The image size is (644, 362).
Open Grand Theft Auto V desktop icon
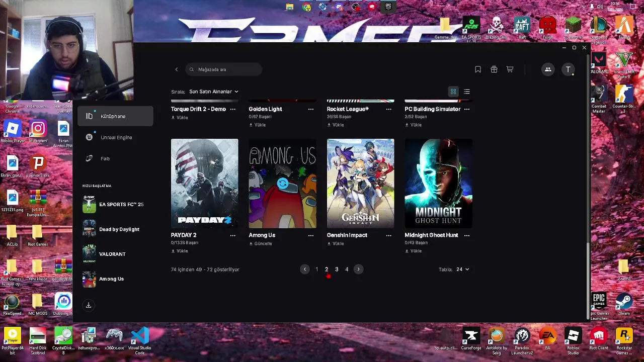(624, 65)
